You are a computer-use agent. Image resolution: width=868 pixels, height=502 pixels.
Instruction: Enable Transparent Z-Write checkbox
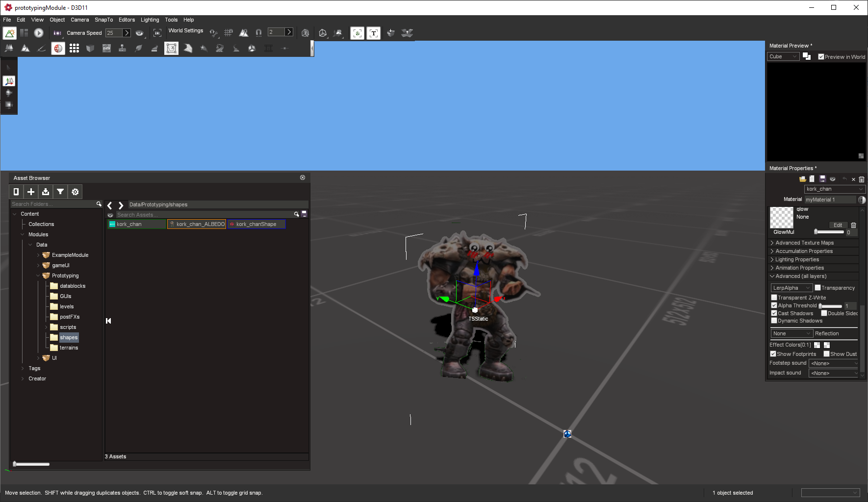774,298
